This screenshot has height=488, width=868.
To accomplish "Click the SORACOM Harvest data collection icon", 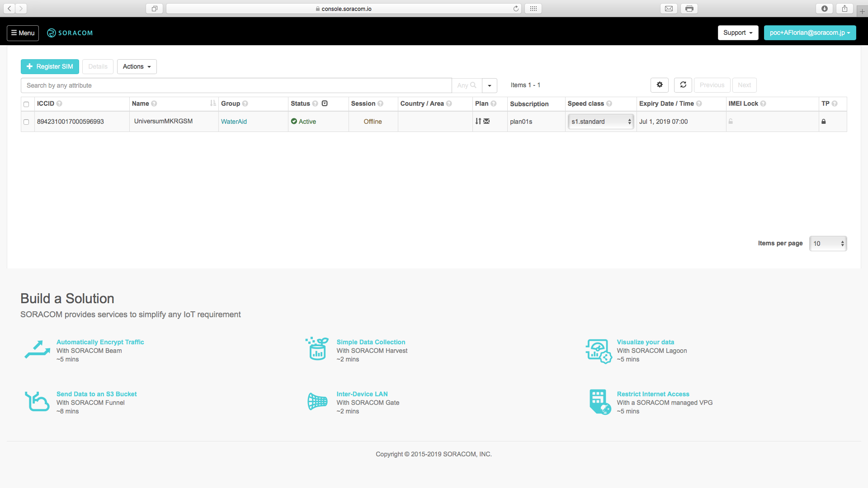I will click(317, 349).
